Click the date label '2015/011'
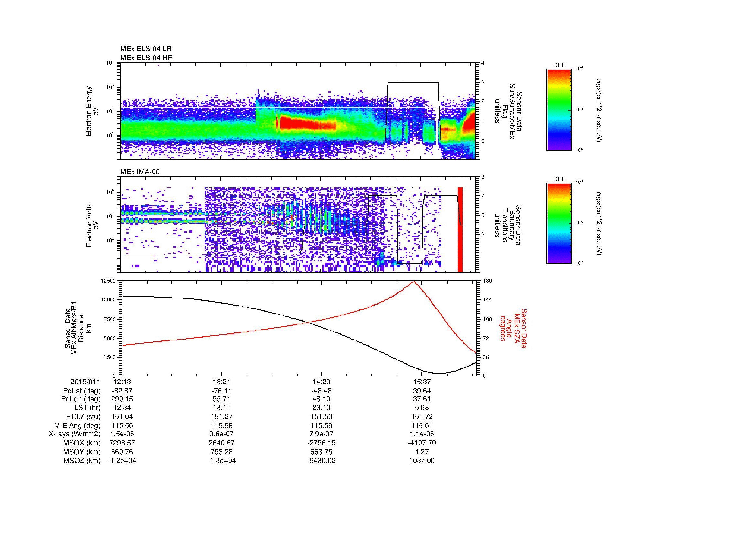 tap(85, 382)
